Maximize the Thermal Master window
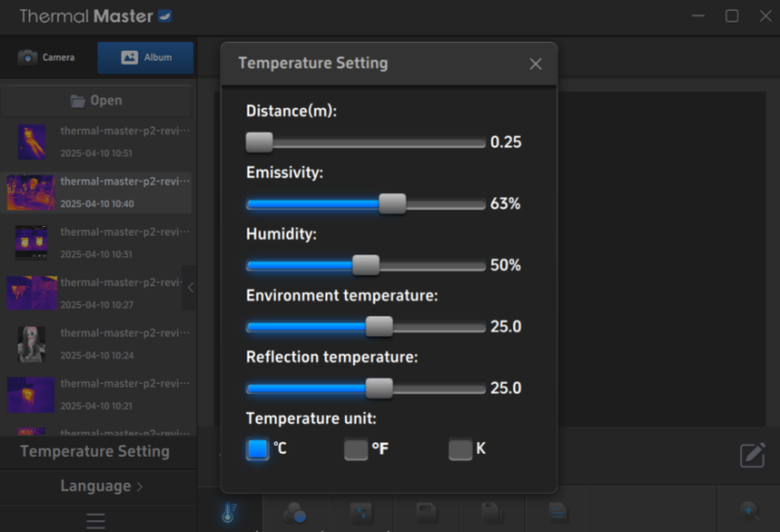The image size is (780, 532). [x=732, y=16]
